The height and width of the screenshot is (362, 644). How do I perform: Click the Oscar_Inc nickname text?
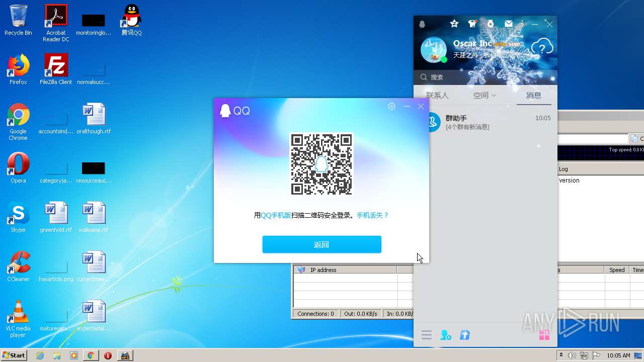tap(472, 43)
